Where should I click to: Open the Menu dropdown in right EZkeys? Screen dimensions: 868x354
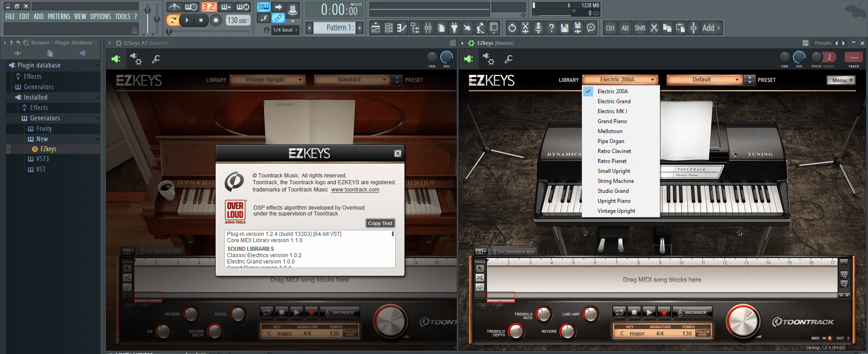(841, 80)
